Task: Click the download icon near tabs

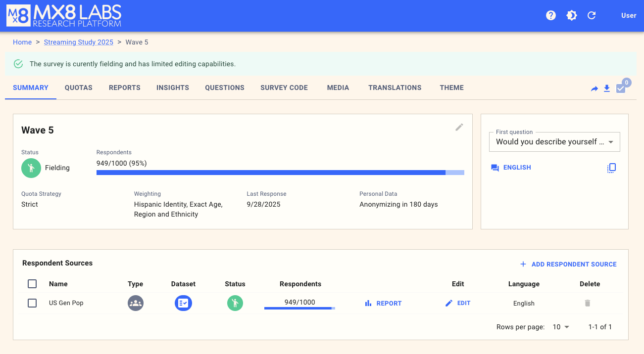Action: (607, 88)
